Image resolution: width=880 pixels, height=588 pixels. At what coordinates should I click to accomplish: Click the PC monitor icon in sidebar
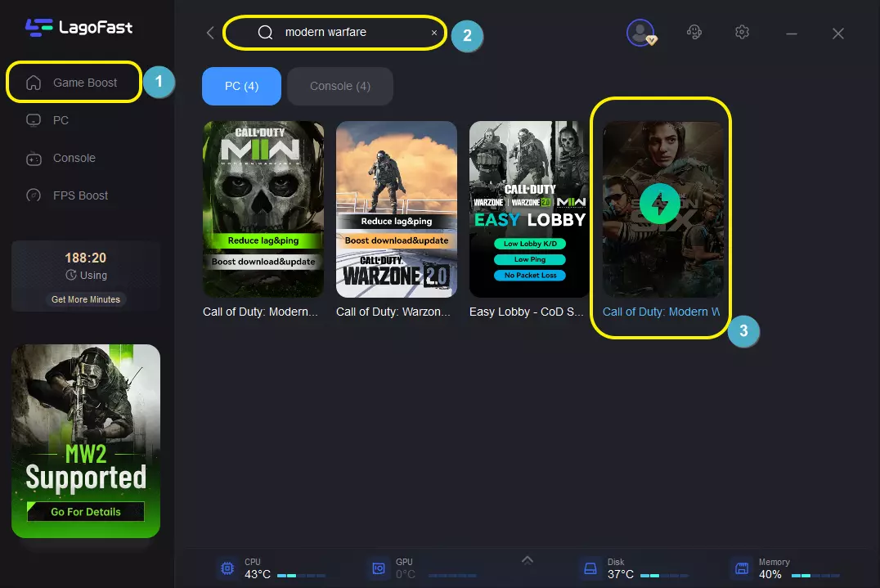pos(34,120)
